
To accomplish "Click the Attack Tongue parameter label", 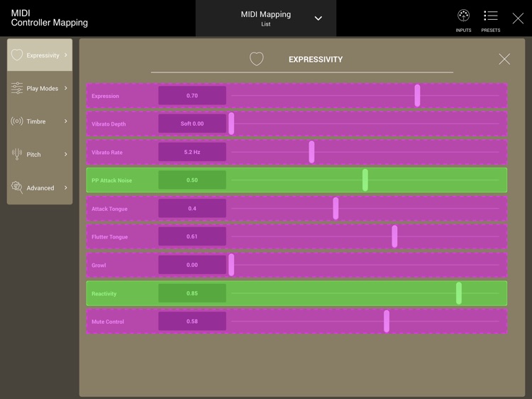I will pos(109,209).
